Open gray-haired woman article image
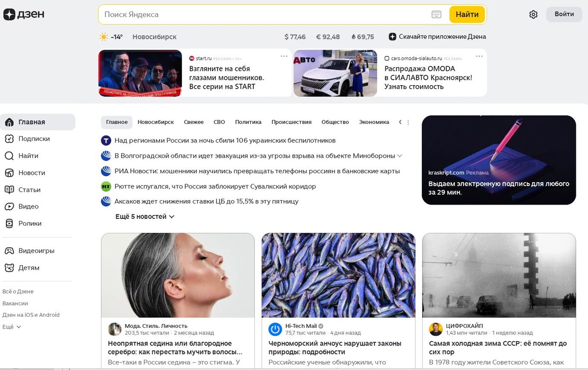 178,276
